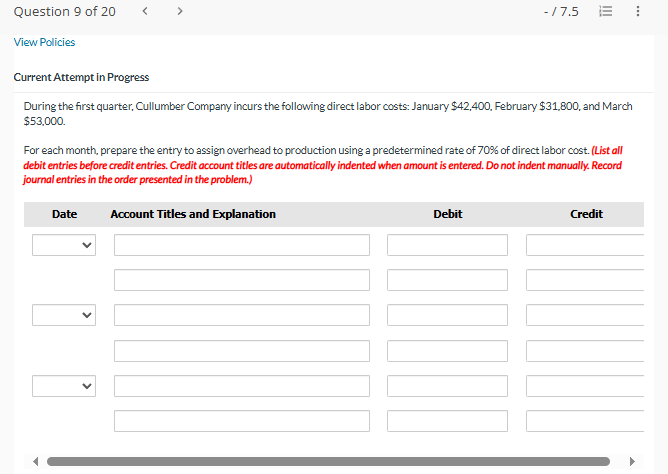The width and height of the screenshot is (668, 474).
Task: Click the scrollbar right arrow
Action: tap(632, 461)
